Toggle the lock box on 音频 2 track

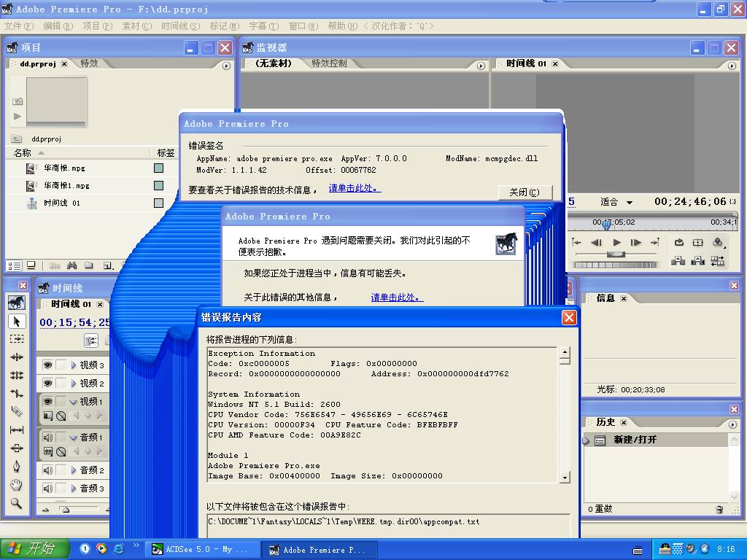[61, 470]
